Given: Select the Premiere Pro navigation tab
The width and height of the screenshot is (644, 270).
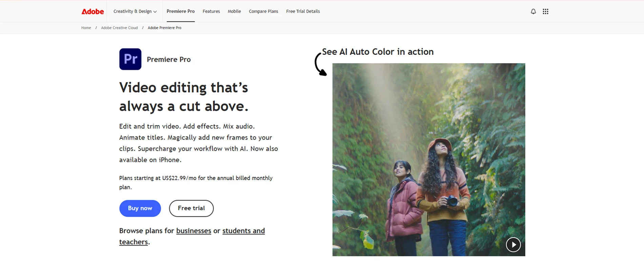Looking at the screenshot, I should pyautogui.click(x=180, y=12).
